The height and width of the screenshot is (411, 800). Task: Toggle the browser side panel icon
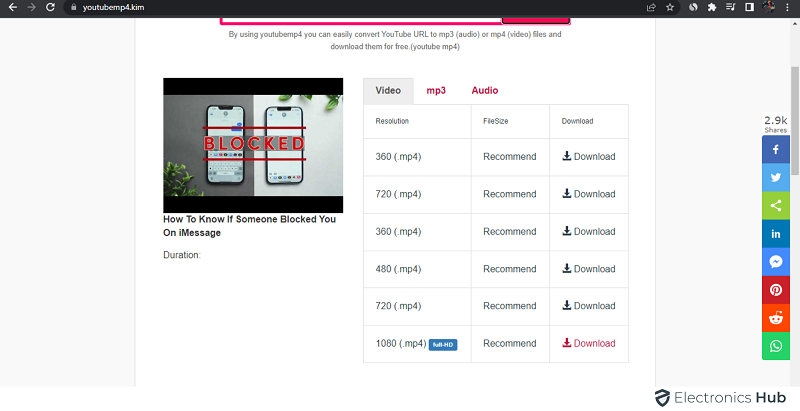point(749,7)
